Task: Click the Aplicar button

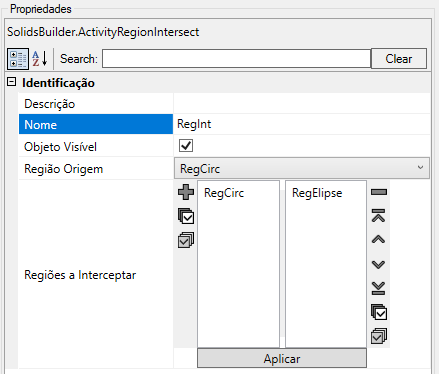Action: [x=282, y=359]
